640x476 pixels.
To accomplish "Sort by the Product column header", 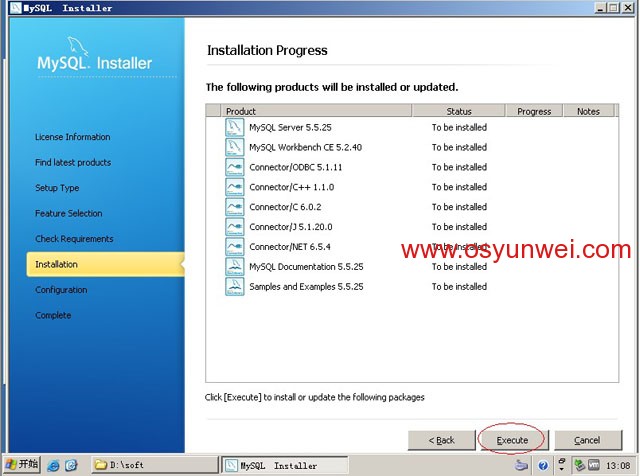I will 316,111.
